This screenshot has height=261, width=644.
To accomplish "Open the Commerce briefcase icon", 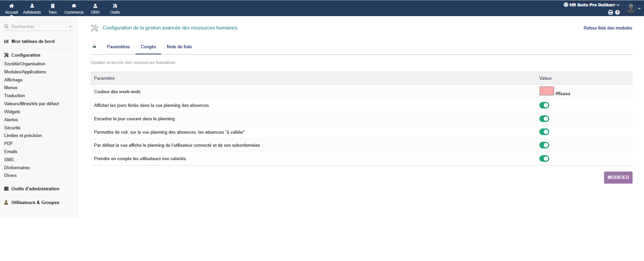I will click(x=74, y=6).
